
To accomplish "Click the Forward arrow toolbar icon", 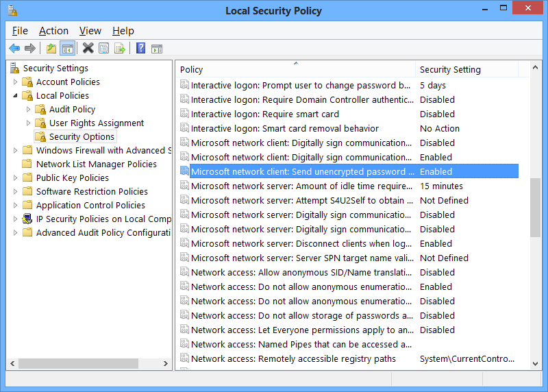I will [x=30, y=48].
